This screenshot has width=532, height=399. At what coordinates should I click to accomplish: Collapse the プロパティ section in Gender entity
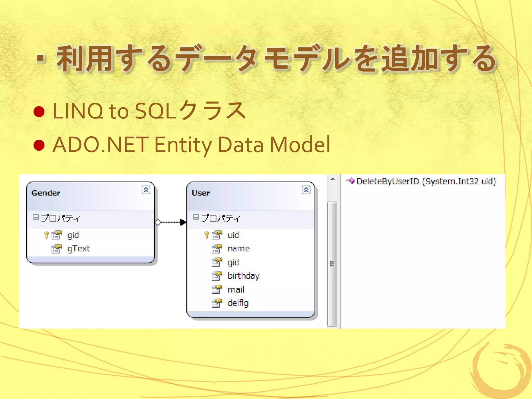36,217
